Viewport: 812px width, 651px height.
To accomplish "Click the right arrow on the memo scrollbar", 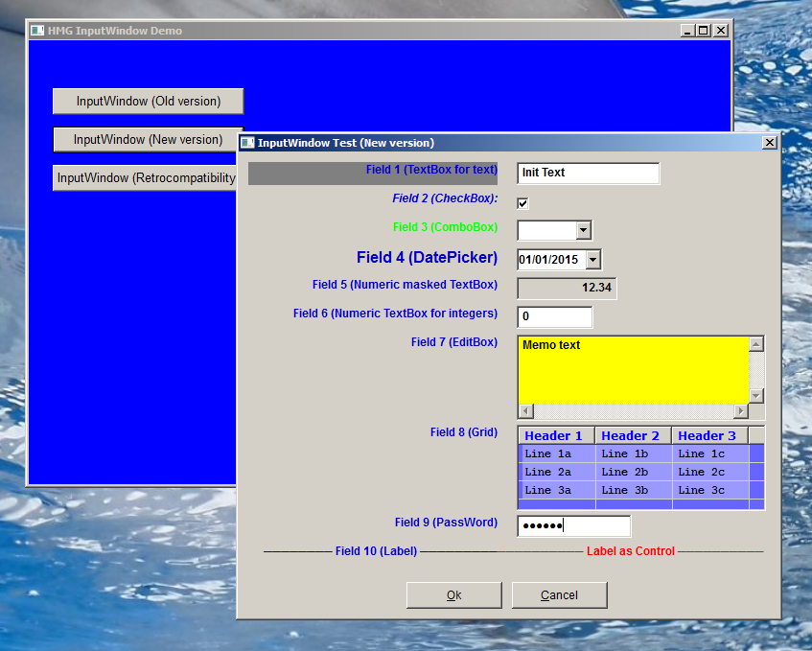I will click(x=741, y=410).
